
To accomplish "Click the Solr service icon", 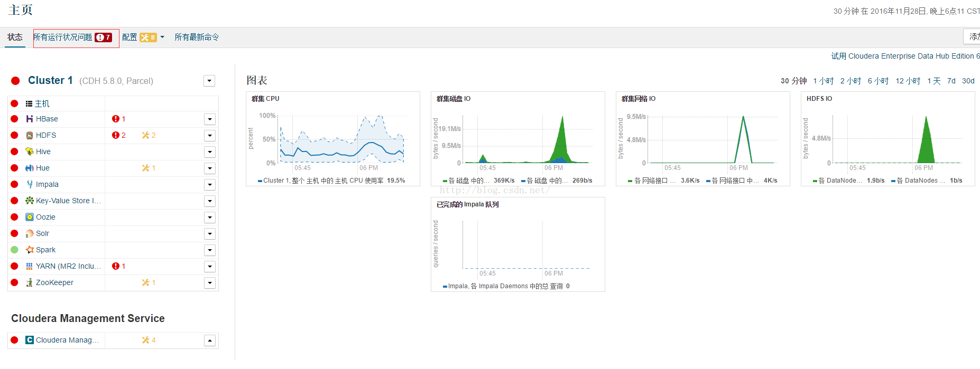I will [30, 234].
